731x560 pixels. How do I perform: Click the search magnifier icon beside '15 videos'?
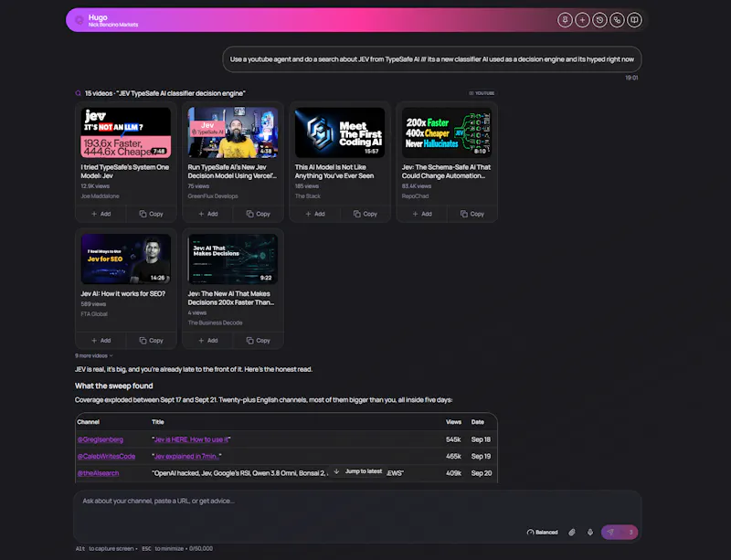click(x=79, y=93)
